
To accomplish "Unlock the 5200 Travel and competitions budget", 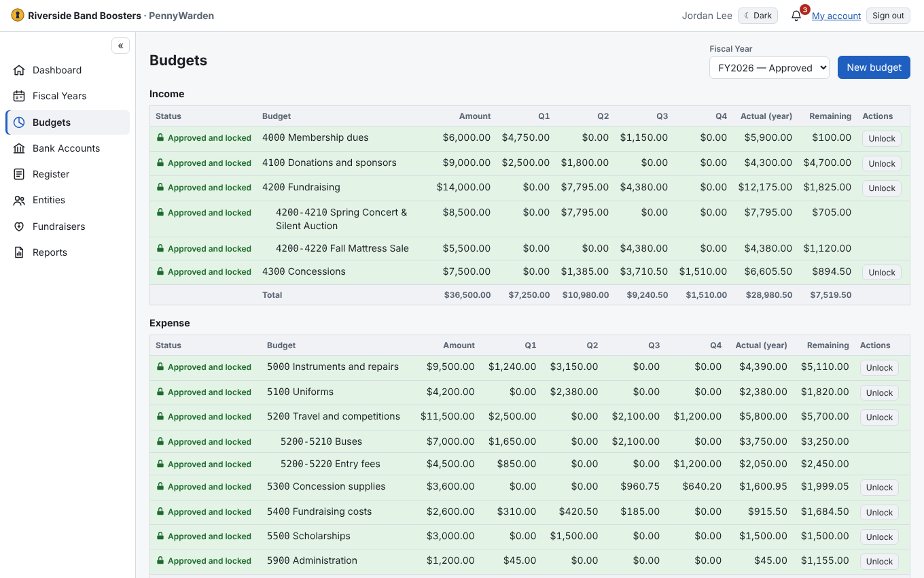I will [x=879, y=418].
